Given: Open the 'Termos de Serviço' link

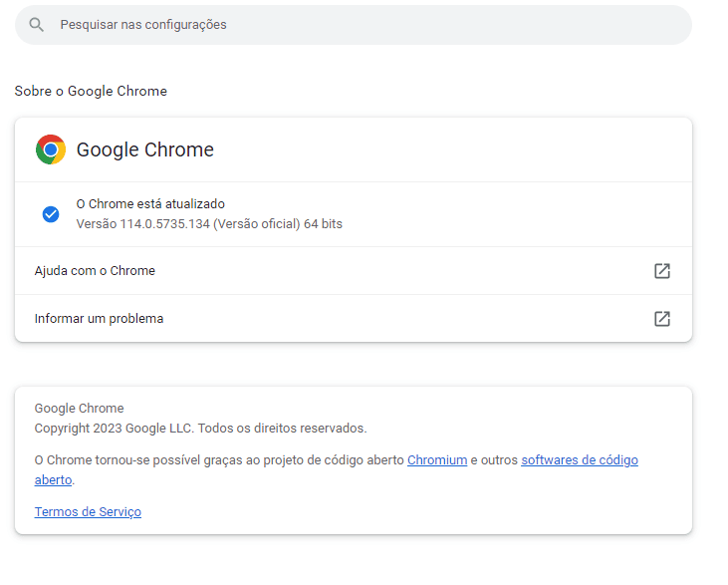Looking at the screenshot, I should click(x=88, y=511).
